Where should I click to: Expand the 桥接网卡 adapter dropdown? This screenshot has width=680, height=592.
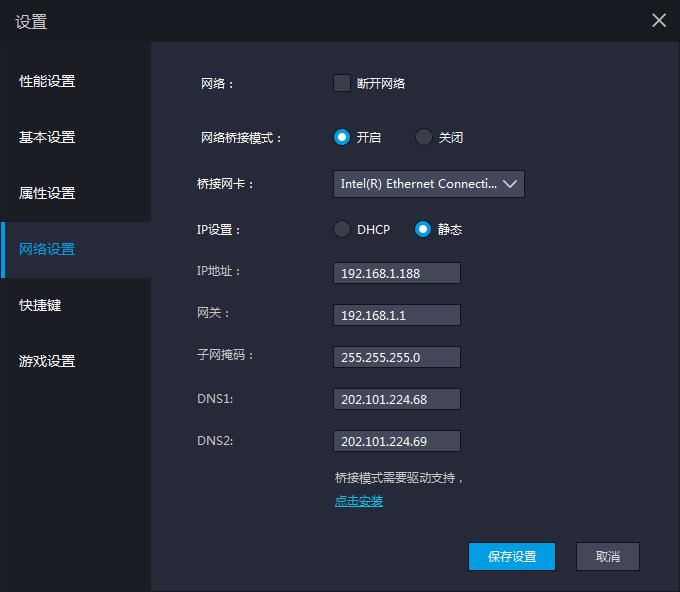tap(428, 184)
